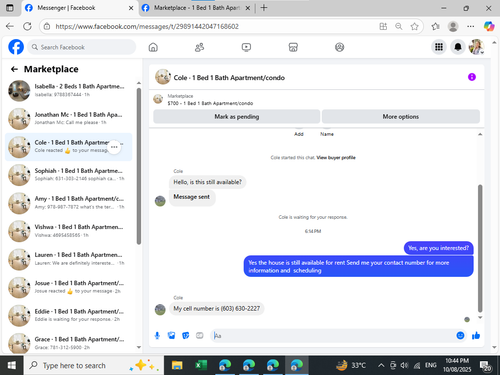Open Sophiah - 1 Bed 1 Bath conversation
This screenshot has width=500, height=375.
68,175
